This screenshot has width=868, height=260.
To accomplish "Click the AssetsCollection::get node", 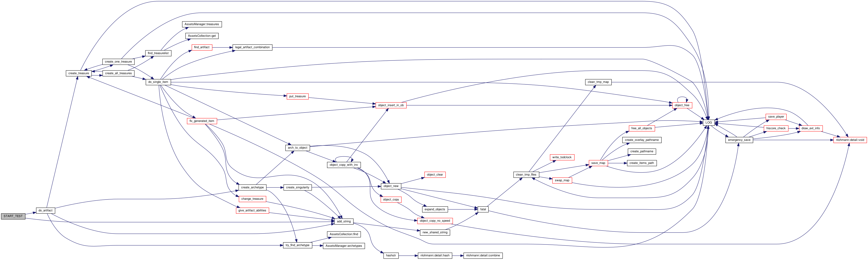I will click(202, 36).
